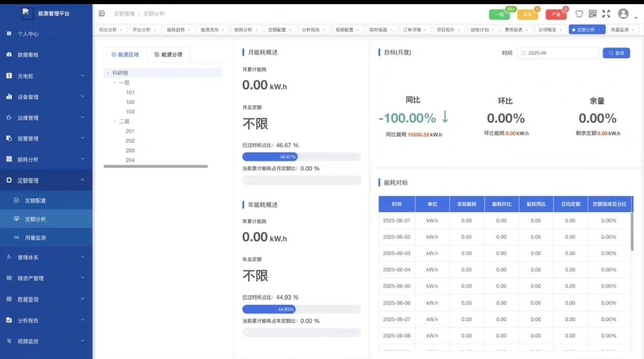Collapse the 科研楼 tree node arrow

click(108, 73)
